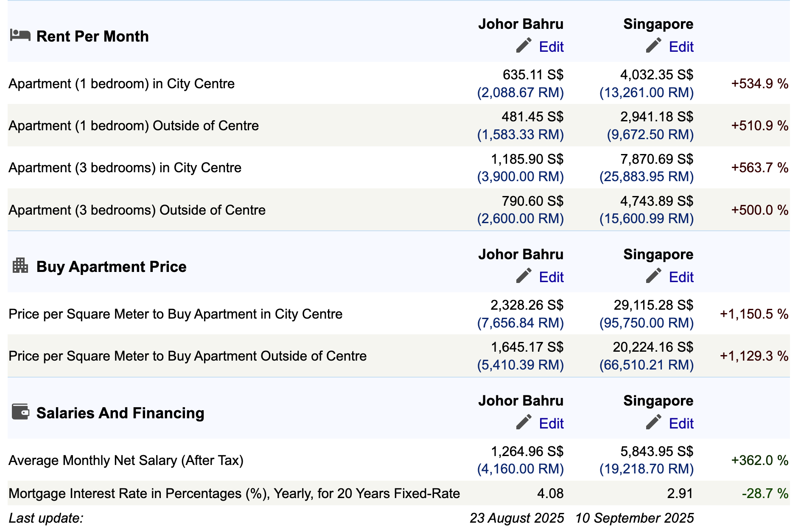The width and height of the screenshot is (801, 532).
Task: Click the 635.11 S$ Johor Bahru rent value
Action: pyautogui.click(x=533, y=75)
